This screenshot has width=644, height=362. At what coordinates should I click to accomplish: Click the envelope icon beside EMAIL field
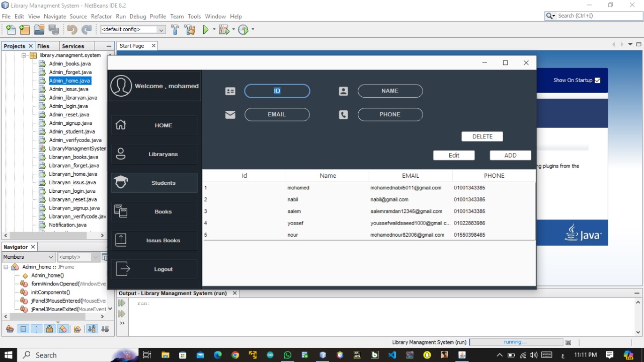[x=230, y=115]
